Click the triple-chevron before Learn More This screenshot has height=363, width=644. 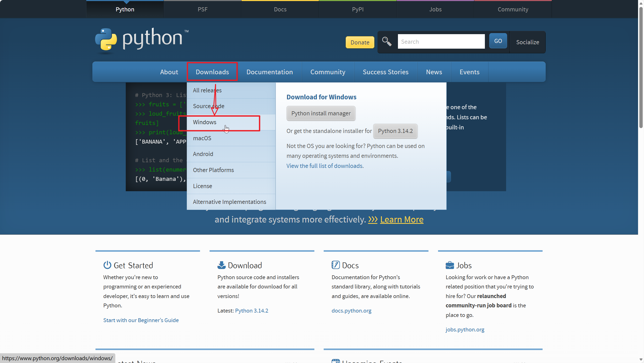(373, 219)
